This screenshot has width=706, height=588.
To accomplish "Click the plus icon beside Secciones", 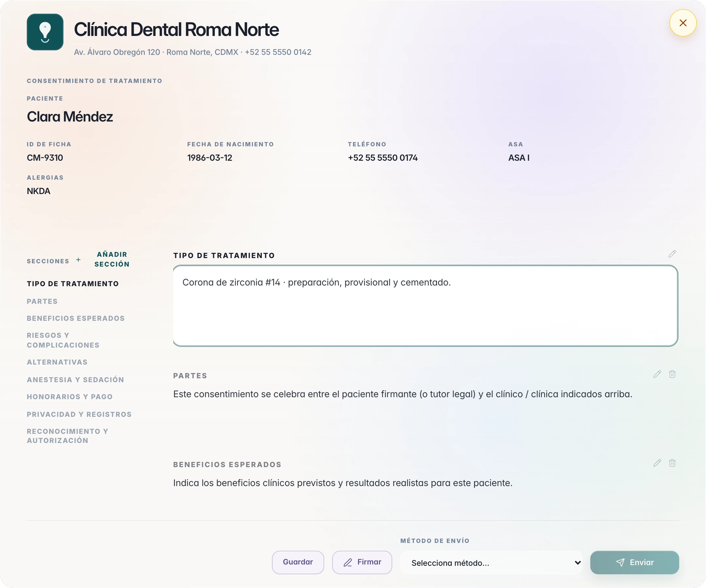I will tap(78, 260).
